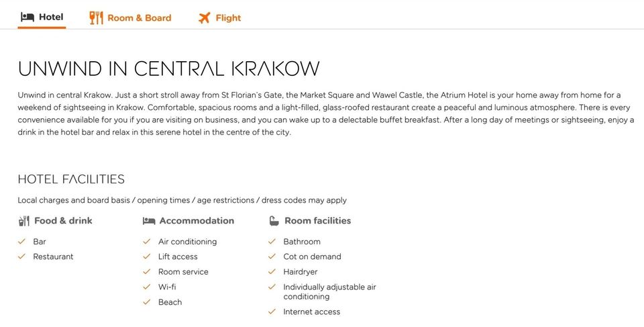The height and width of the screenshot is (327, 644).
Task: Select the Hotel tab
Action: pos(42,17)
